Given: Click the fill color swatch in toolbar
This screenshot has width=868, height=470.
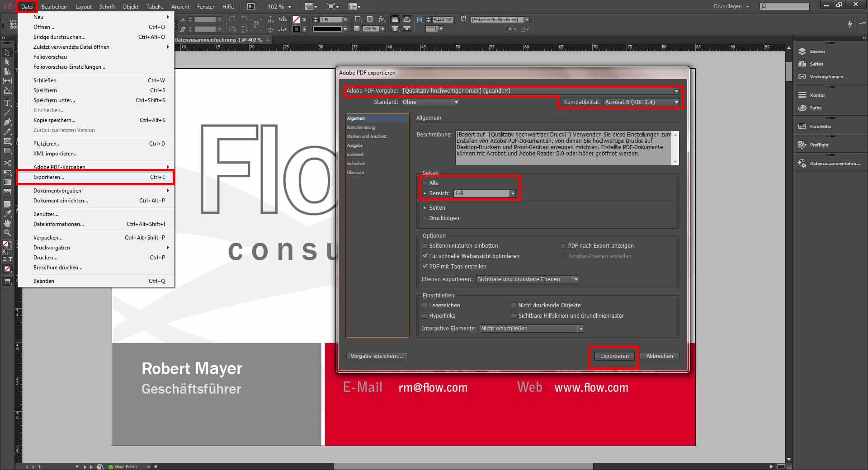Looking at the screenshot, I should pyautogui.click(x=6, y=243).
